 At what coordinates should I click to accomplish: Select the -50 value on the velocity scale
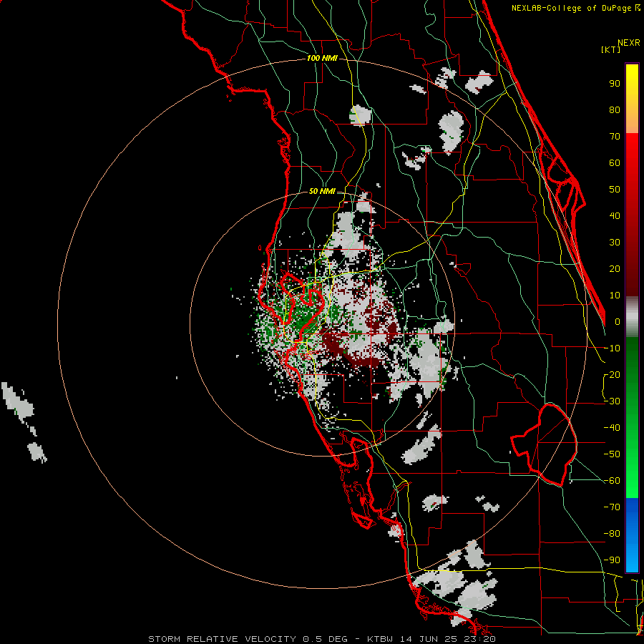(x=612, y=454)
